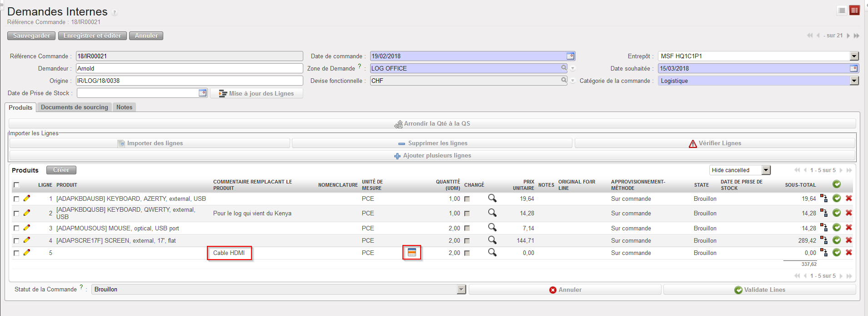Viewport: 868px width, 316px height.
Task: Click the split line icon on line 4
Action: (x=823, y=240)
